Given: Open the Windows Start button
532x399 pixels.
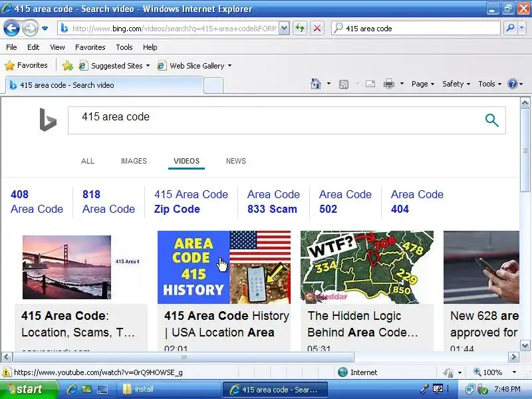Looking at the screenshot, I should point(29,389).
